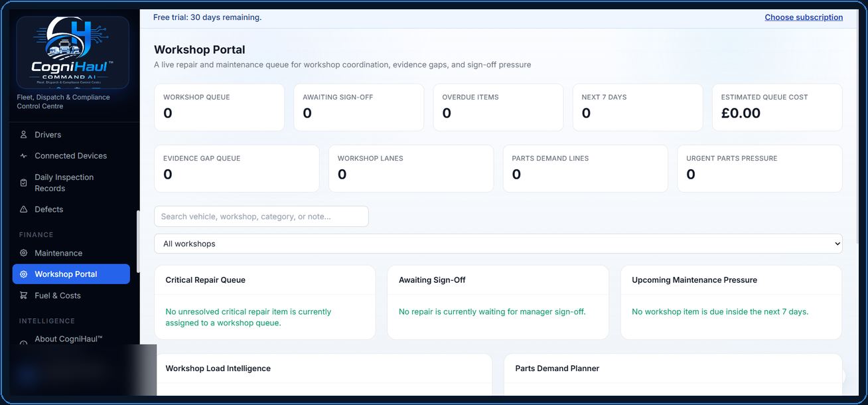Image resolution: width=868 pixels, height=405 pixels.
Task: Click the Maintenance gear icon
Action: (x=24, y=253)
